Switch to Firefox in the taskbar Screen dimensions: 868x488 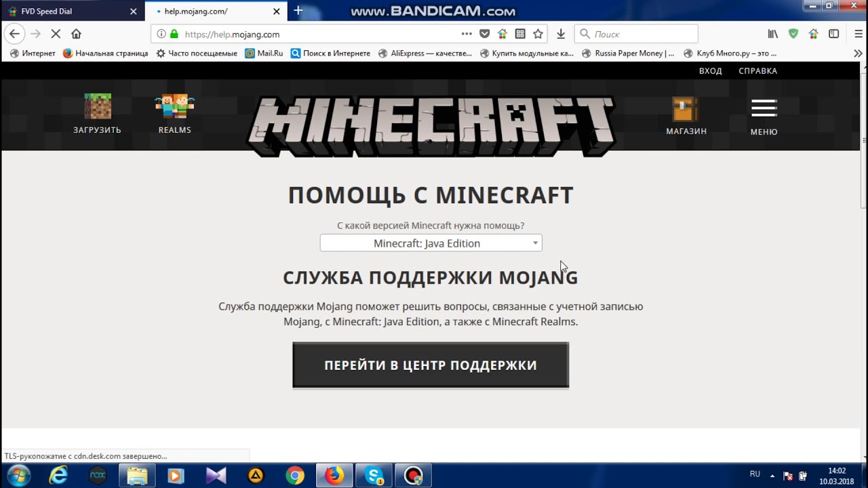click(x=334, y=476)
